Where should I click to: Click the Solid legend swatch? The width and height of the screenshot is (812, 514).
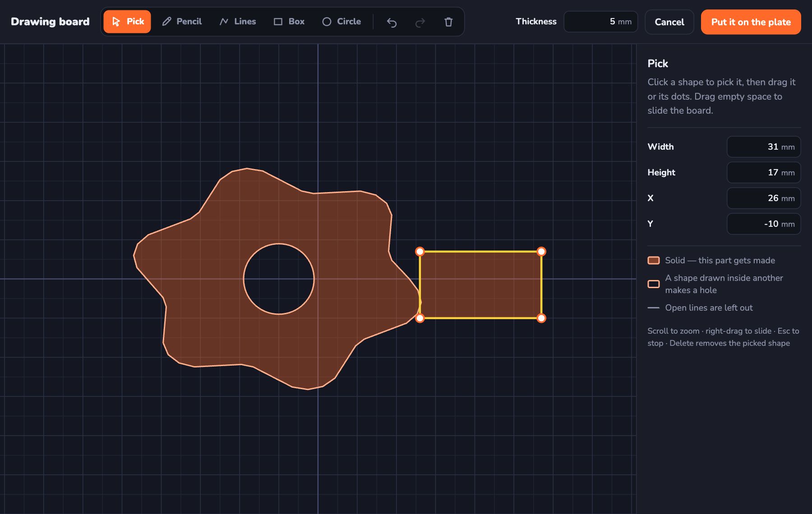pos(654,261)
